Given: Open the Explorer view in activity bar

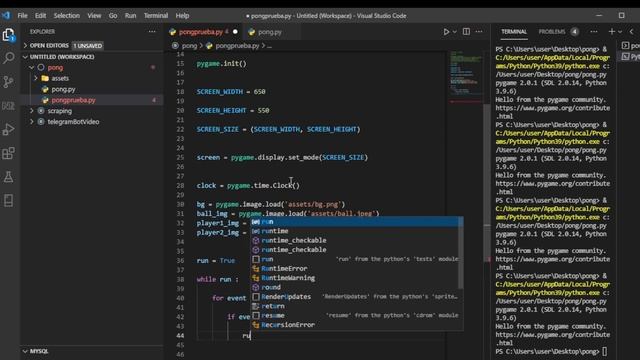Looking at the screenshot, I should [x=9, y=35].
